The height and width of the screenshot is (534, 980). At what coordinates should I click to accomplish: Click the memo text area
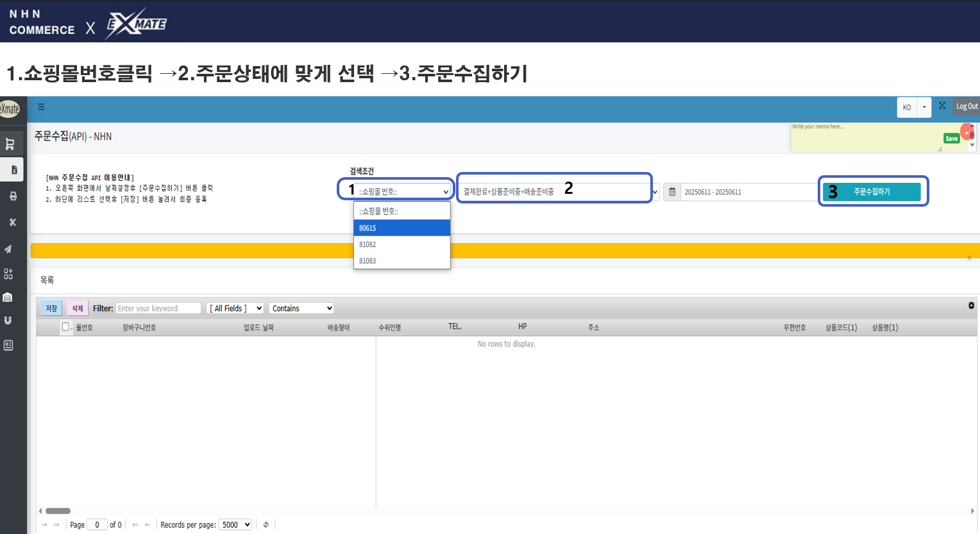coord(866,137)
